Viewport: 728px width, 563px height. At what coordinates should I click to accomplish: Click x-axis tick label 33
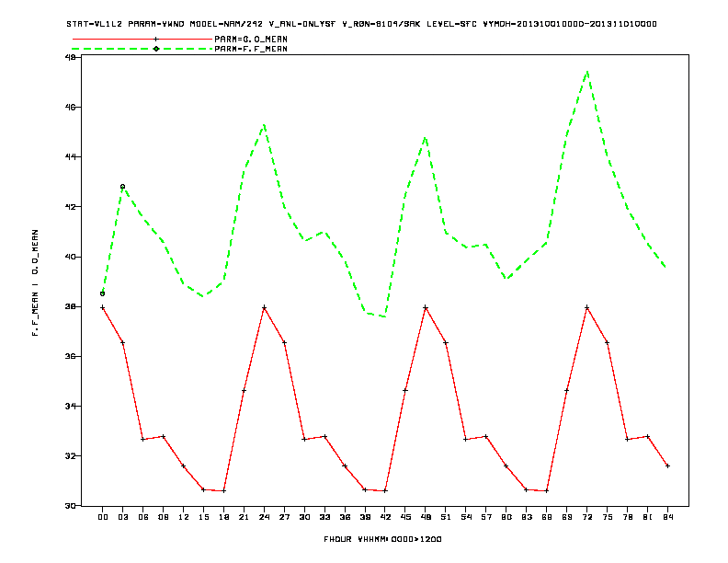[x=324, y=517]
